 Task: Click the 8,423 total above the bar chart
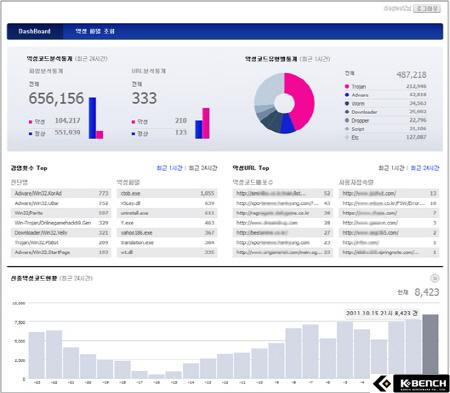coord(427,292)
